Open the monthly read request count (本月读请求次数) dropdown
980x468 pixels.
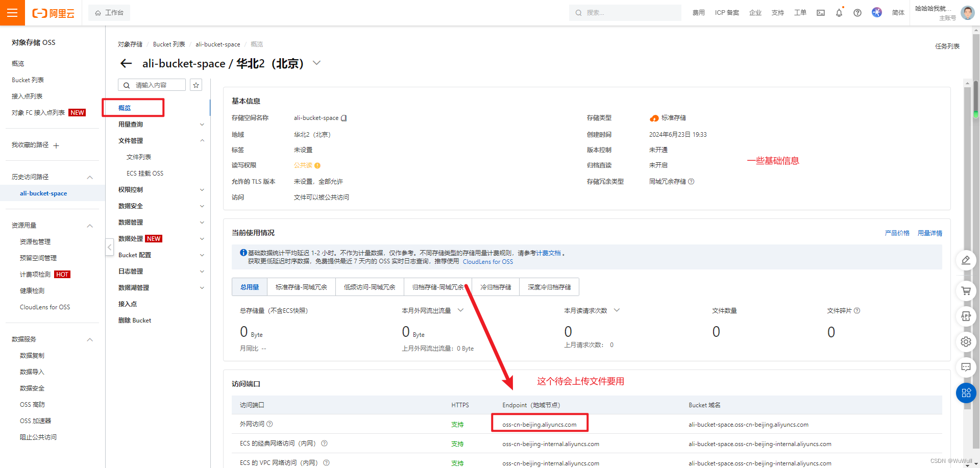[617, 310]
